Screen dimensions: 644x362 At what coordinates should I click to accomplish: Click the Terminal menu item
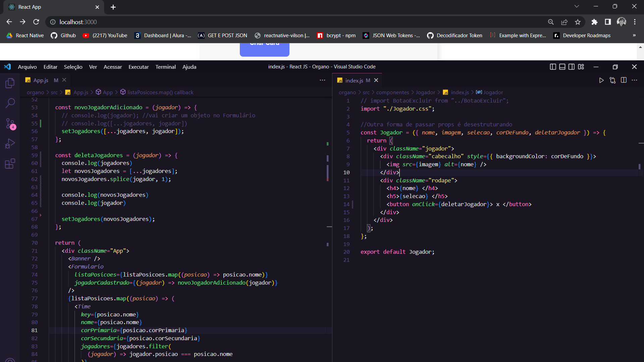tap(165, 66)
